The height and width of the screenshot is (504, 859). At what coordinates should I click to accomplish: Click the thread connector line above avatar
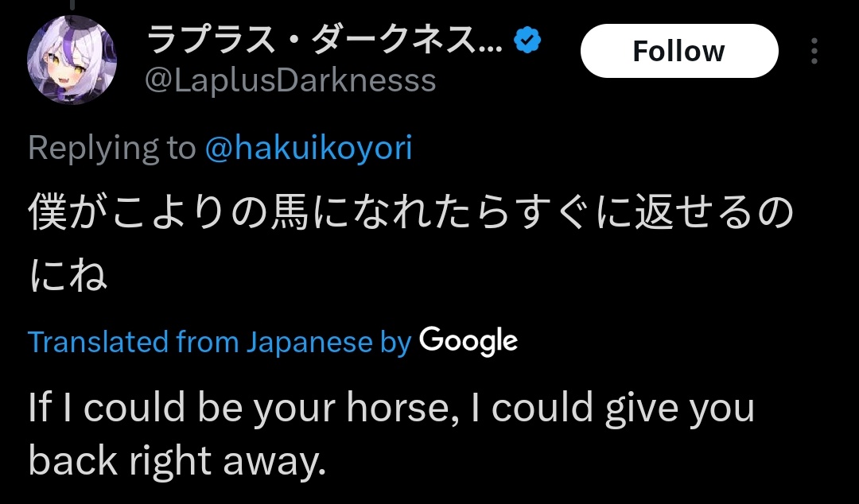[x=72, y=6]
